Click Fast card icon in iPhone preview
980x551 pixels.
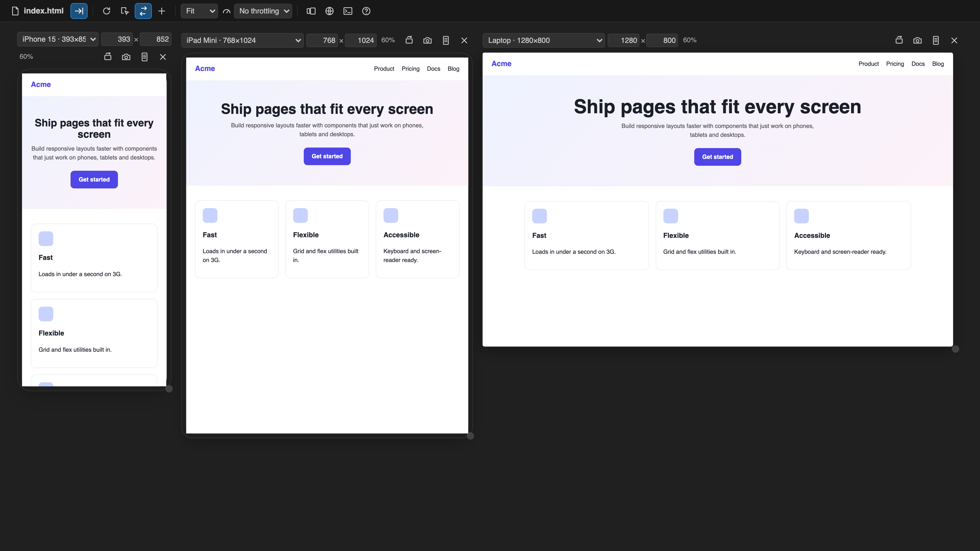point(46,239)
